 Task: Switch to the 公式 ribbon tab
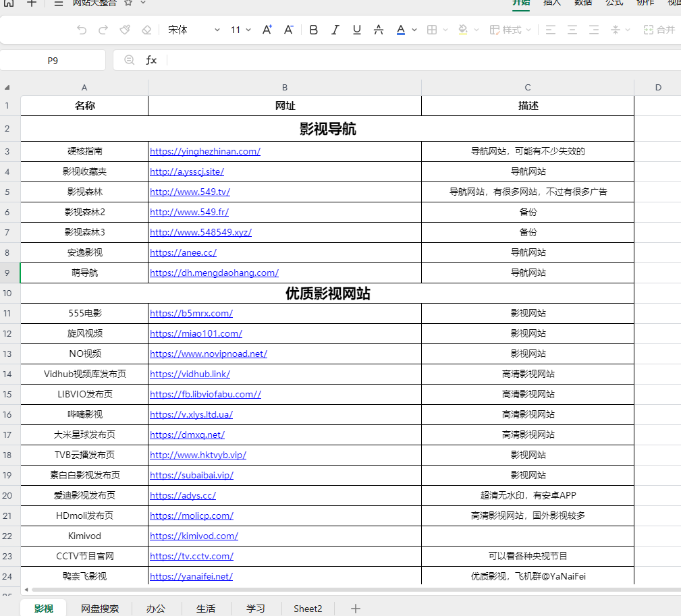click(x=615, y=3)
